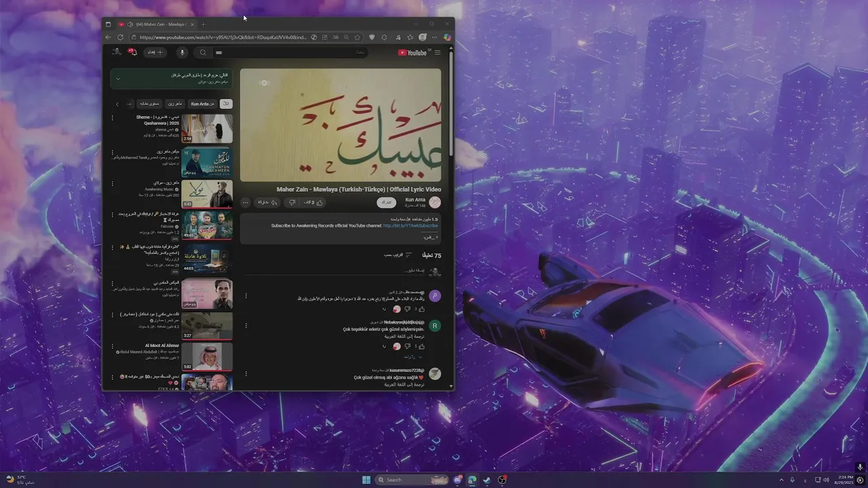Click the taskbar Search box

(x=412, y=480)
